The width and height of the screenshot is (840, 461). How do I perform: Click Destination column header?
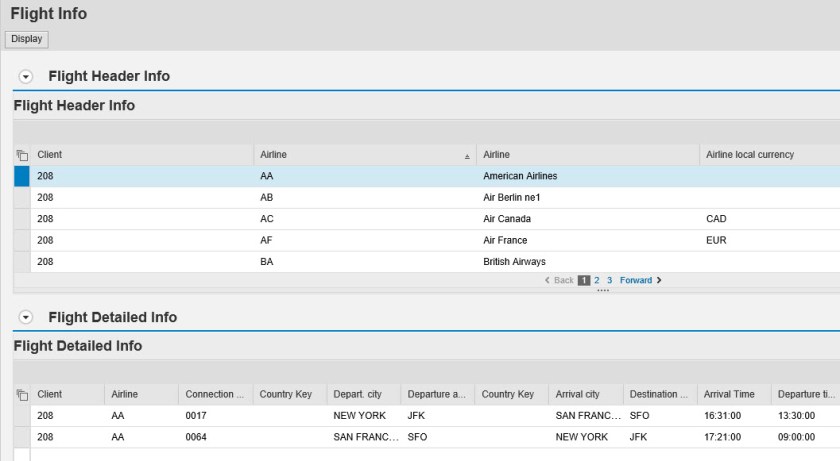[660, 395]
